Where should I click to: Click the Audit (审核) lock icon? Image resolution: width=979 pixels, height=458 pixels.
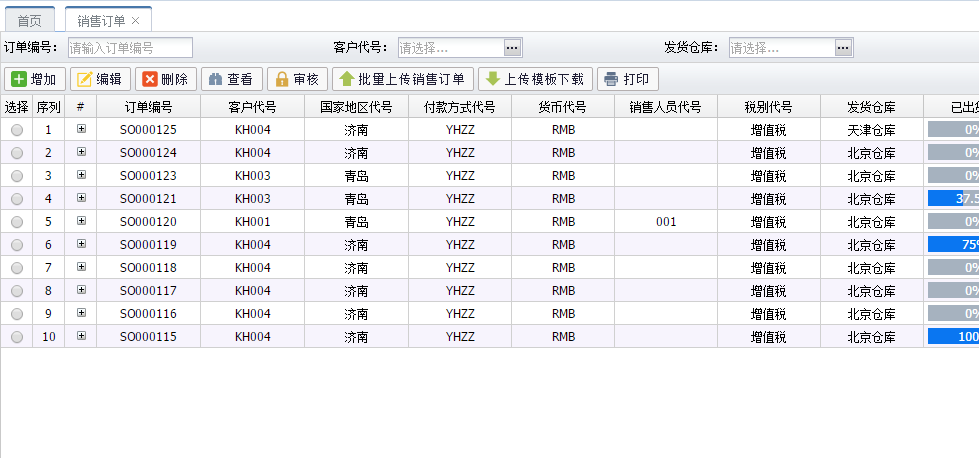click(281, 80)
